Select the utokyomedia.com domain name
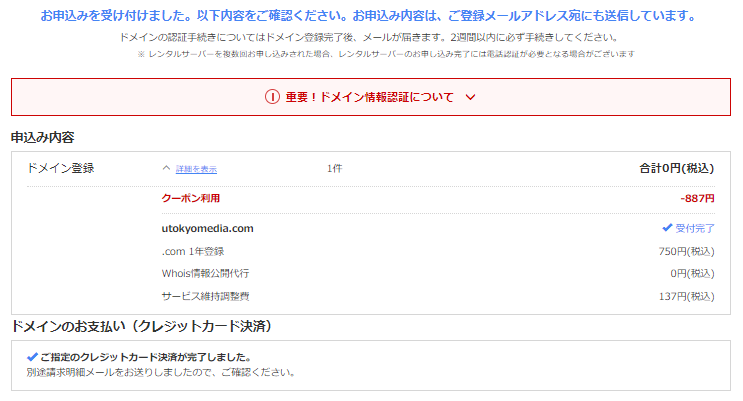This screenshot has height=401, width=743. coord(208,228)
